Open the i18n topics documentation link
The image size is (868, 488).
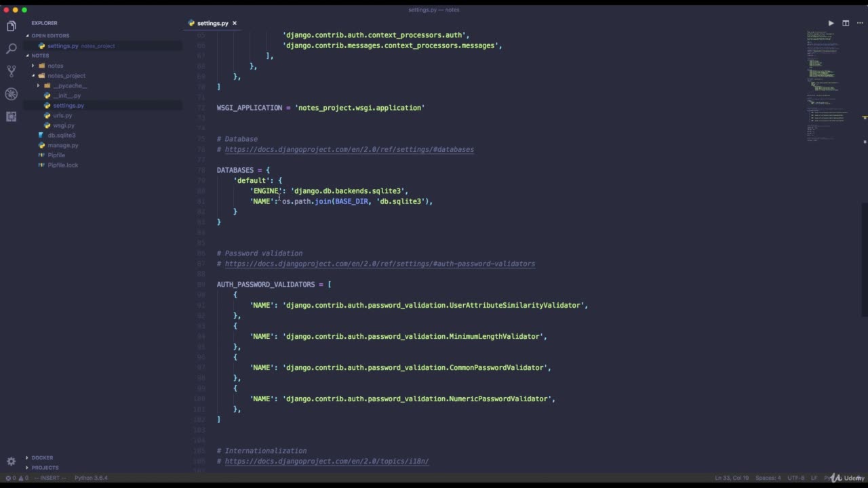point(327,461)
